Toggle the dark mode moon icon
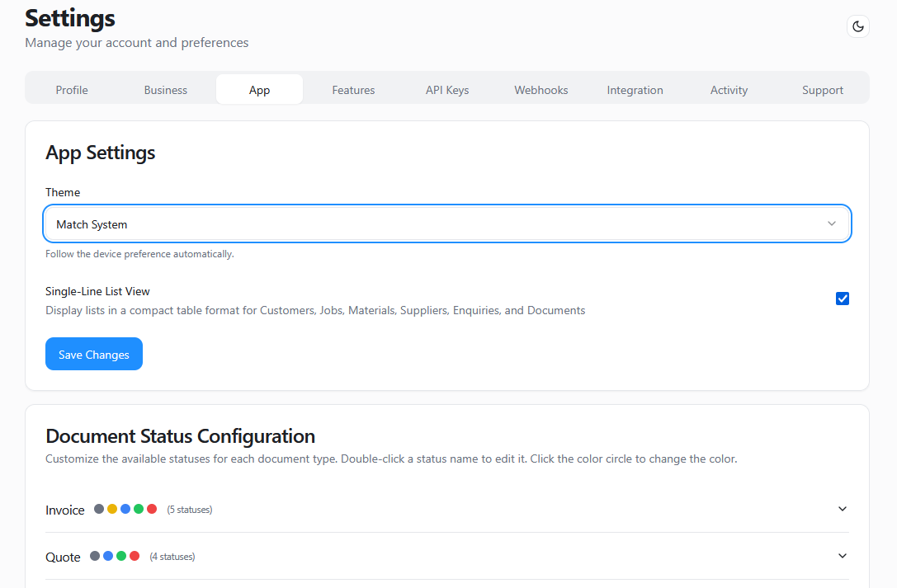This screenshot has width=897, height=588. [x=858, y=26]
